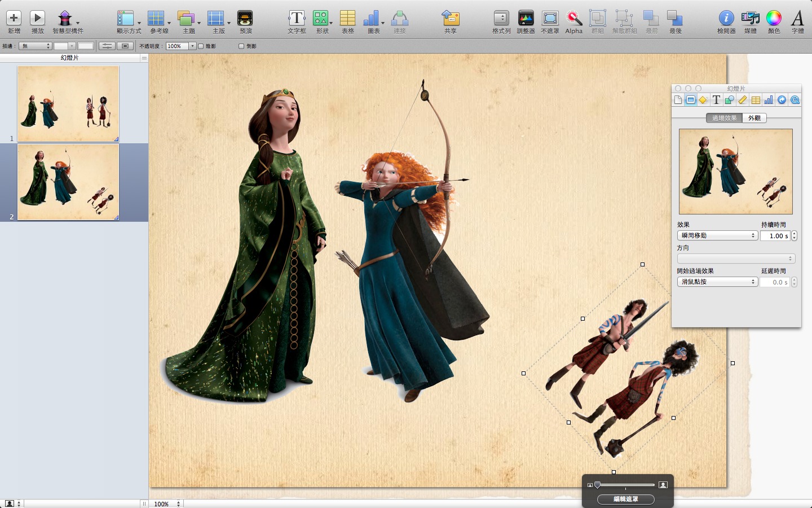812x508 pixels.
Task: Click the stroke color well in format bar
Action: point(86,46)
